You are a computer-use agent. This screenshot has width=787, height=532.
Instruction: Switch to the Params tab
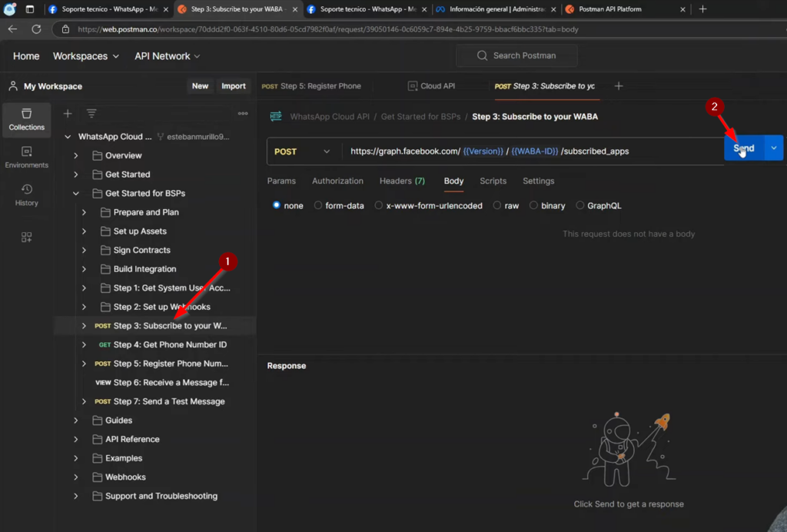[x=281, y=181]
